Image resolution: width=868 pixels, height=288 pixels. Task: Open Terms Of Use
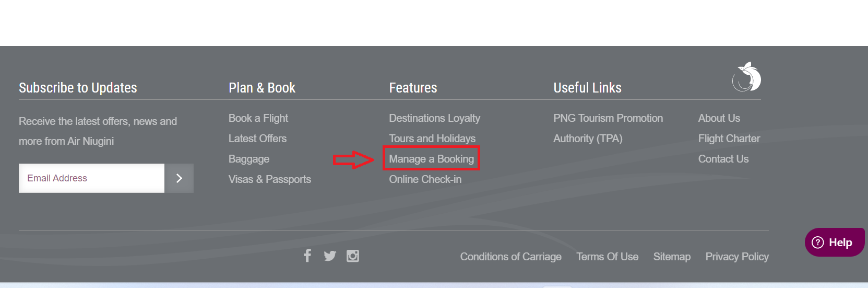[x=607, y=257]
